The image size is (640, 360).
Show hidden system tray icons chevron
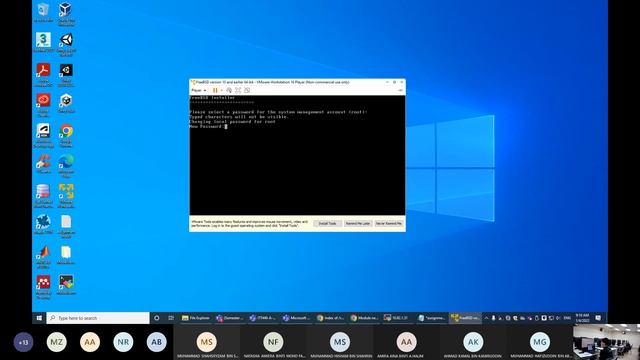(486, 318)
